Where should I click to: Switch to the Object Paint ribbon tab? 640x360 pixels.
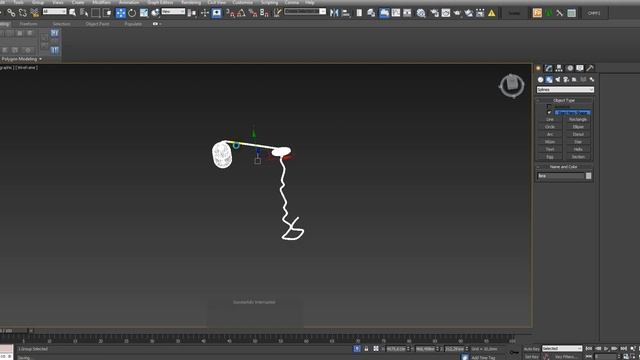coord(97,24)
